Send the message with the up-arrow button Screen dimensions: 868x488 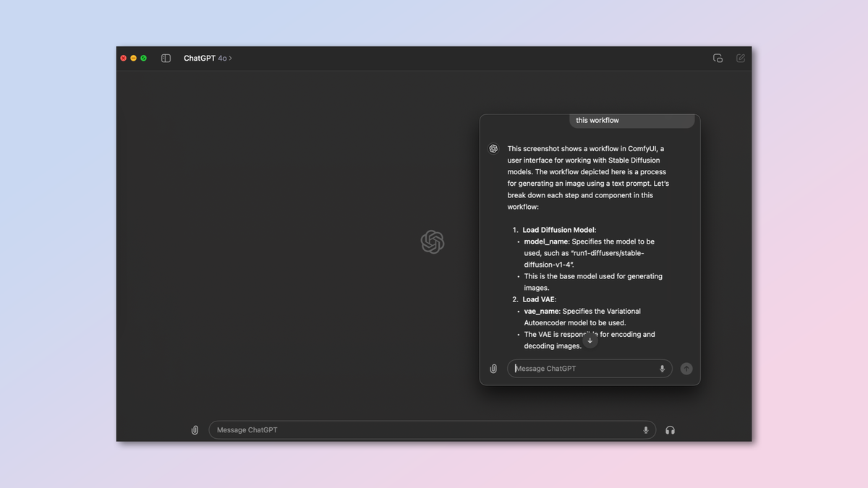pyautogui.click(x=686, y=369)
